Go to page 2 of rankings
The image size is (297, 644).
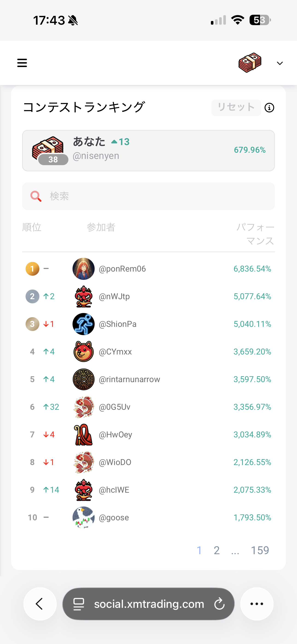click(x=216, y=550)
